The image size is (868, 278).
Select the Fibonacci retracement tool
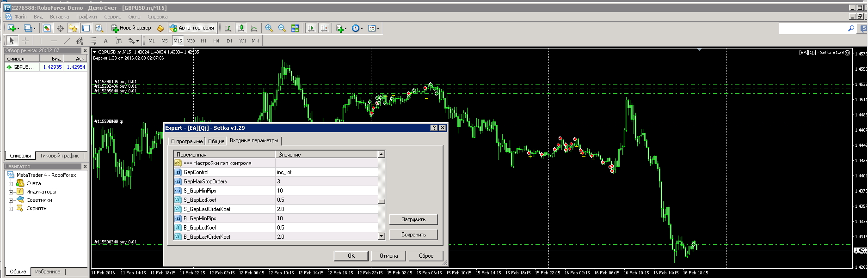[92, 41]
